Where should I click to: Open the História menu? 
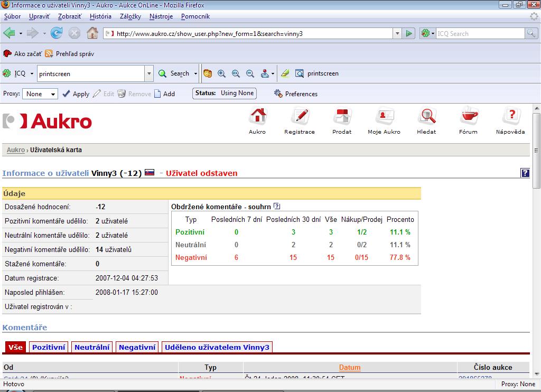click(x=100, y=16)
